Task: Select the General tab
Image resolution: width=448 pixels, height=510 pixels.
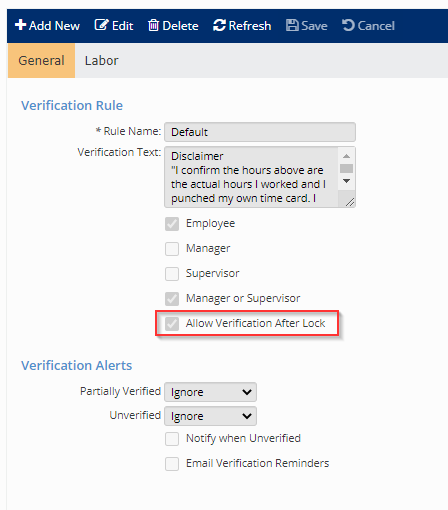Action: [41, 61]
